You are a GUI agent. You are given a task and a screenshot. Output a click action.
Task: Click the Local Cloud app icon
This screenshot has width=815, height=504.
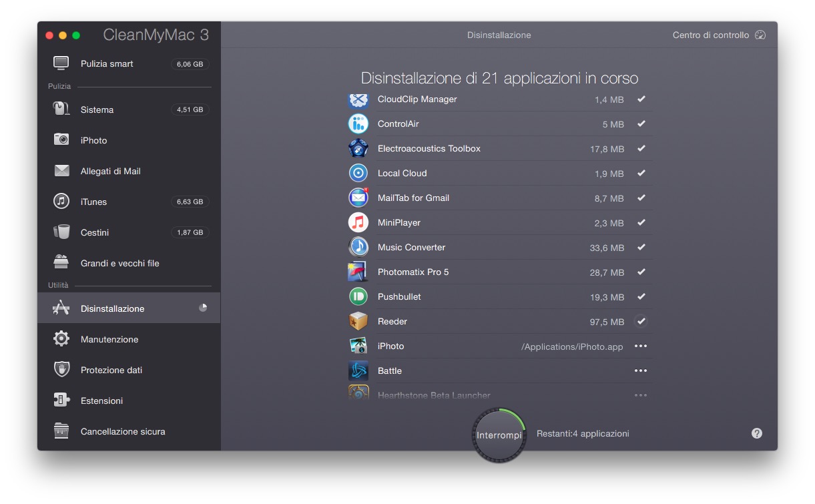(358, 173)
